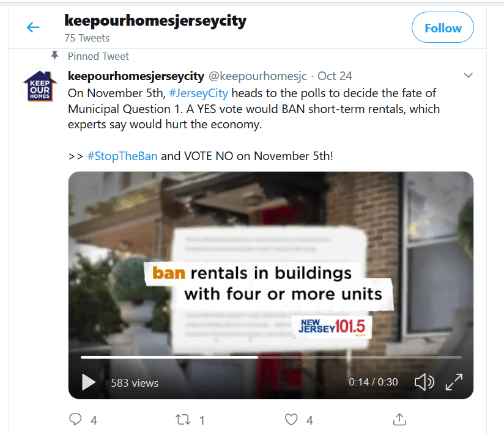The height and width of the screenshot is (435, 504).
Task: Reply to the tweet via comment icon
Action: coord(75,420)
